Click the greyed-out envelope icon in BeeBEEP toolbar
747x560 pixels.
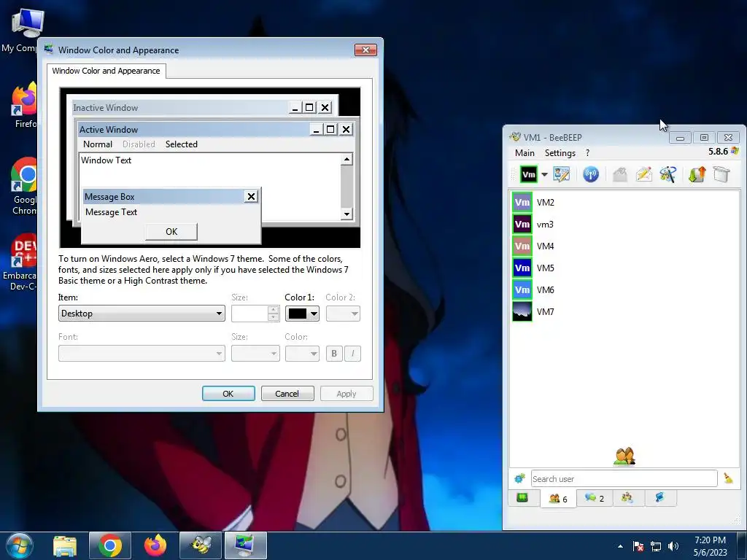tap(619, 174)
